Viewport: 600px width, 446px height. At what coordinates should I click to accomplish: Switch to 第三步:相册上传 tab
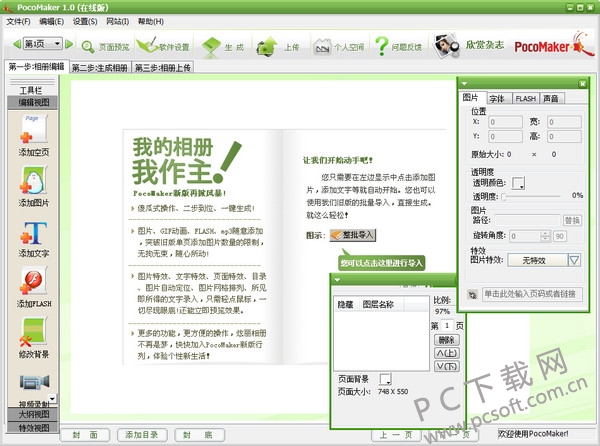tap(163, 68)
